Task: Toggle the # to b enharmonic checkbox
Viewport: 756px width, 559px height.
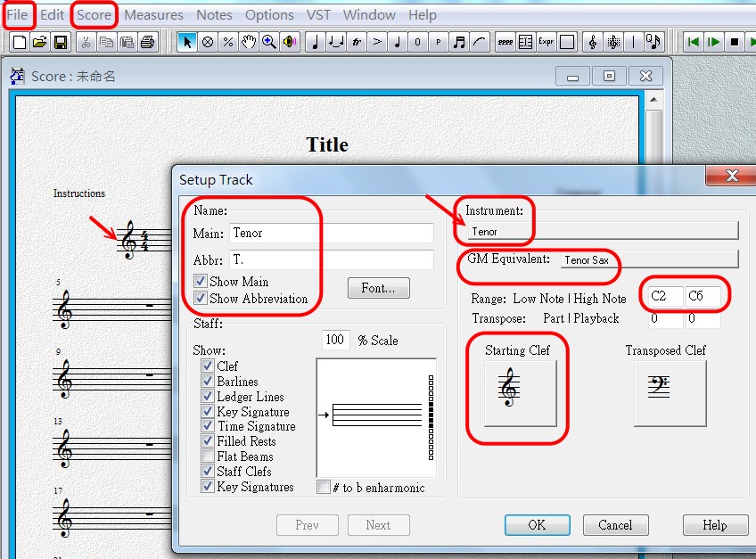Action: pyautogui.click(x=325, y=488)
